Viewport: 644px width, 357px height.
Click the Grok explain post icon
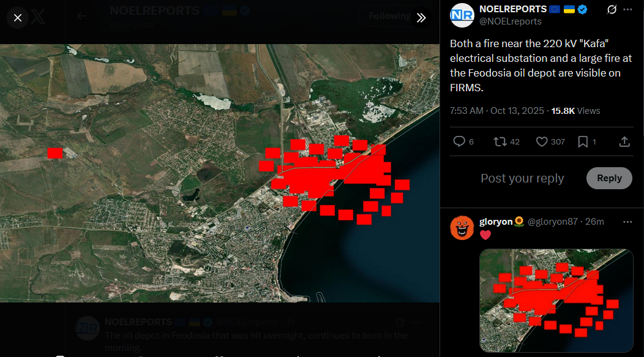(x=612, y=9)
